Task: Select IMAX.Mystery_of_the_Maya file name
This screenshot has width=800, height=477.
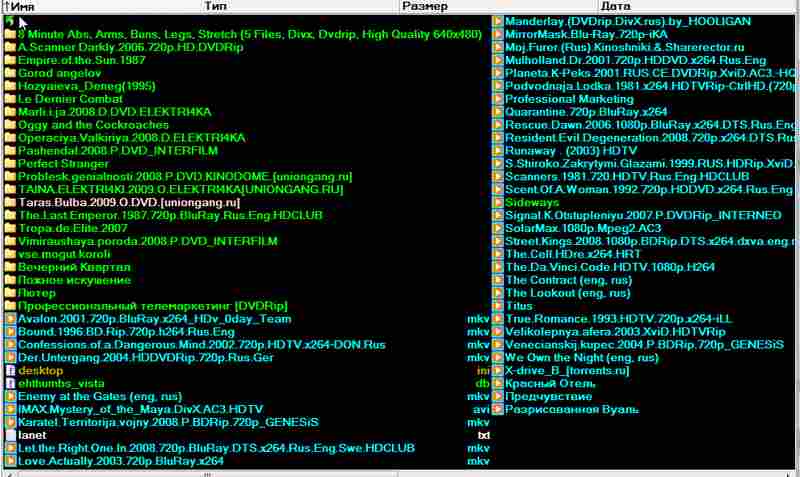Action: click(140, 409)
